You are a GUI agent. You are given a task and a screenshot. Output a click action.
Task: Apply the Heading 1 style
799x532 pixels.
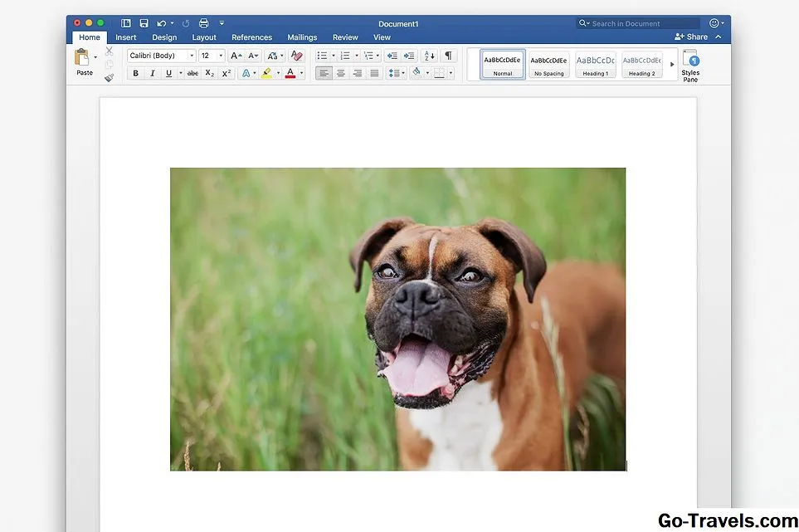(x=595, y=65)
